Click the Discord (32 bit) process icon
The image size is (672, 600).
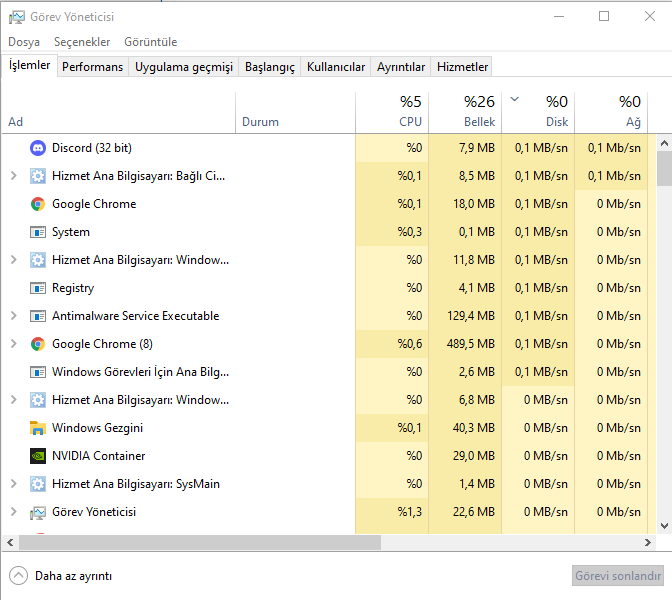(x=38, y=148)
